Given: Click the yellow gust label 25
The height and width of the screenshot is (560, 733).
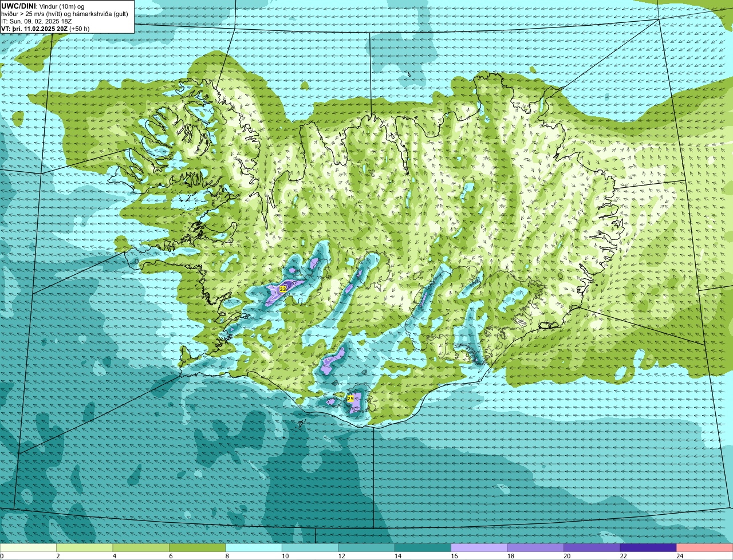Looking at the screenshot, I should [x=350, y=399].
